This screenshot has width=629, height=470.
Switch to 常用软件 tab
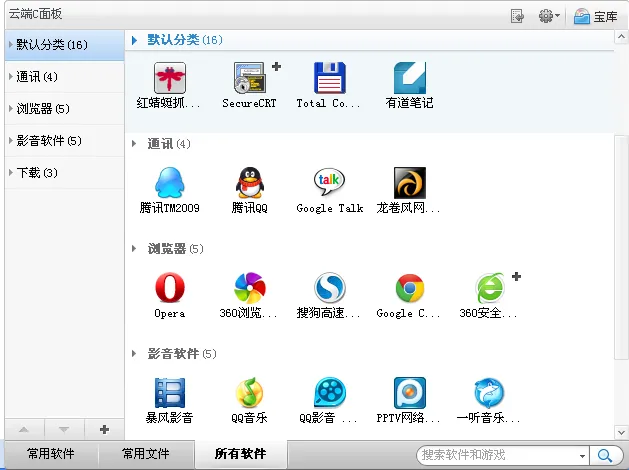51,454
